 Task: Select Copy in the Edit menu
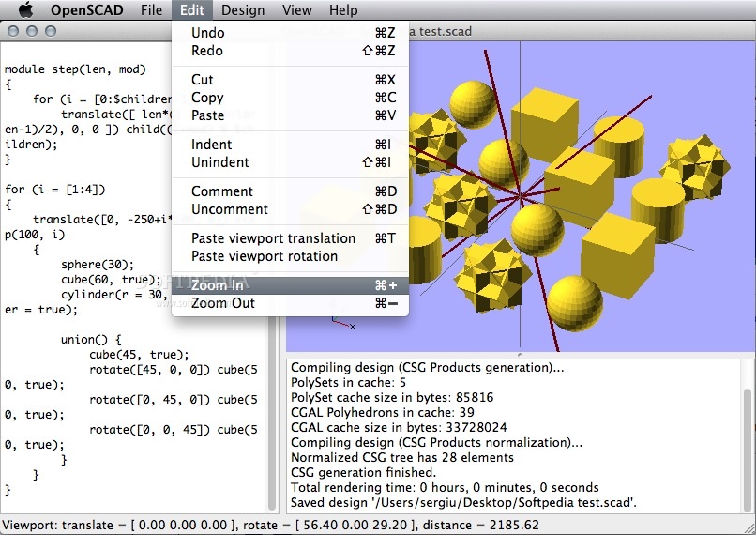click(x=207, y=98)
